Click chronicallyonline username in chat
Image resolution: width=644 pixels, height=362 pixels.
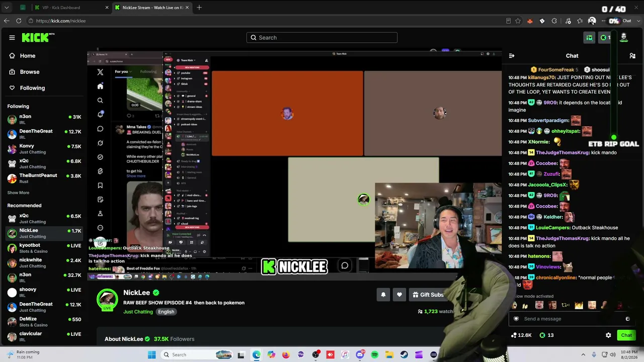(555, 278)
